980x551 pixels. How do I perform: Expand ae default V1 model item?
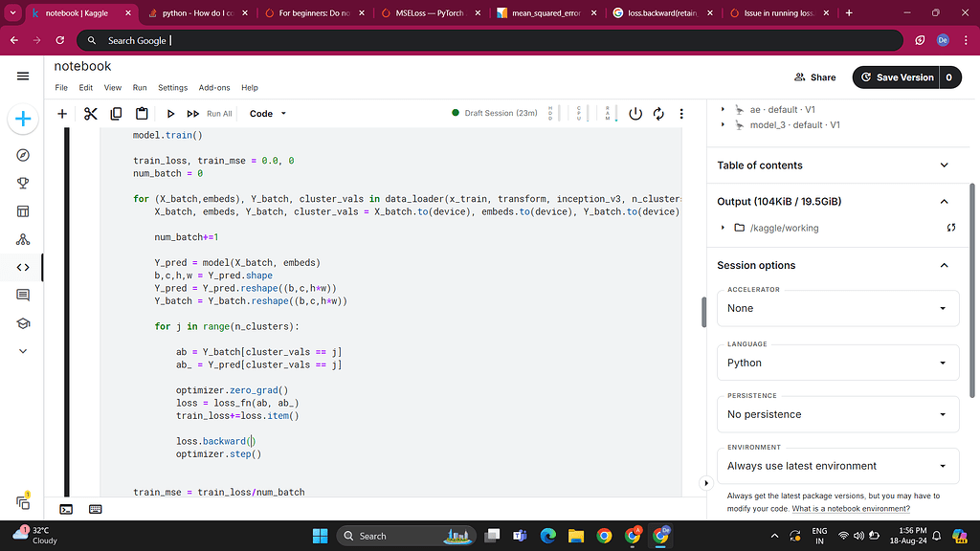tap(724, 109)
